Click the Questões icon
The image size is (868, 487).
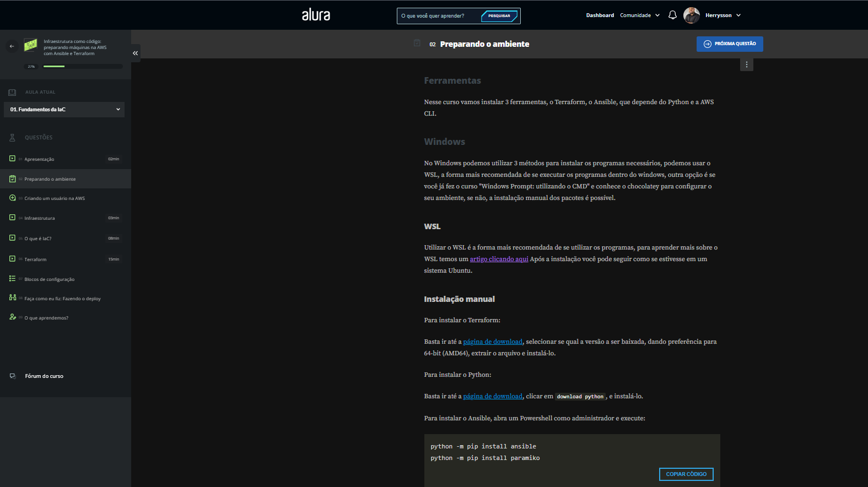pyautogui.click(x=12, y=137)
